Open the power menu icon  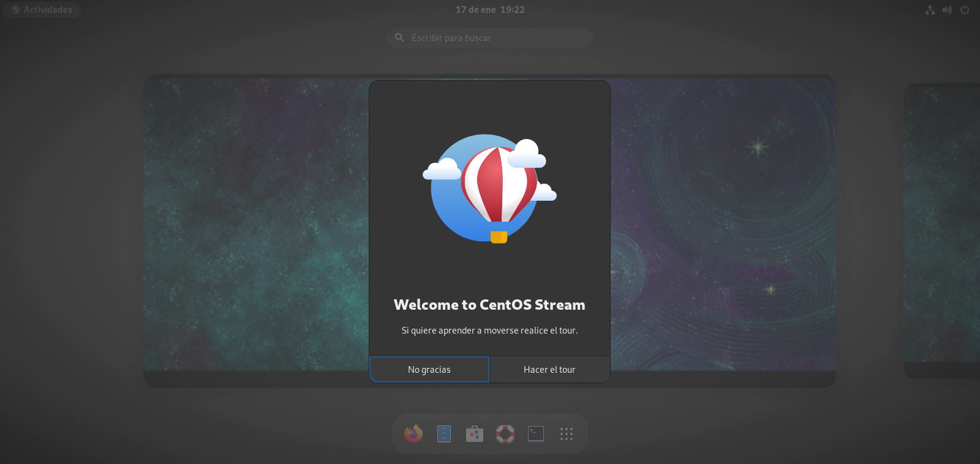click(x=965, y=10)
